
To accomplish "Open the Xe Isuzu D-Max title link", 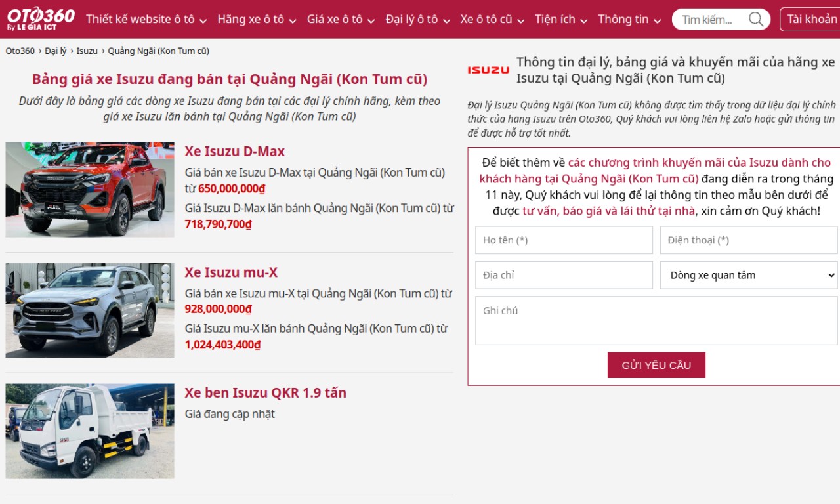I will click(x=235, y=151).
